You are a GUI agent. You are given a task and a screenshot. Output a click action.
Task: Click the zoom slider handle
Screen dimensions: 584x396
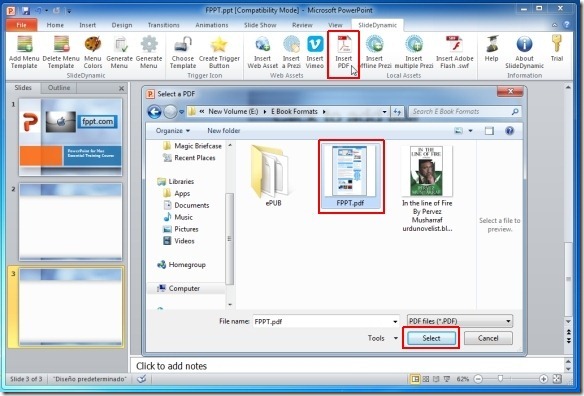click(501, 379)
